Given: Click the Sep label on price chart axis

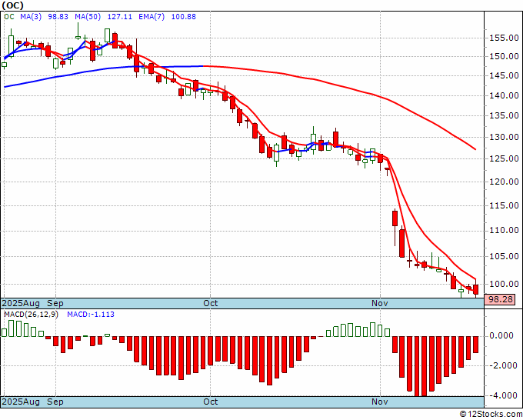Looking at the screenshot, I should (x=55, y=303).
